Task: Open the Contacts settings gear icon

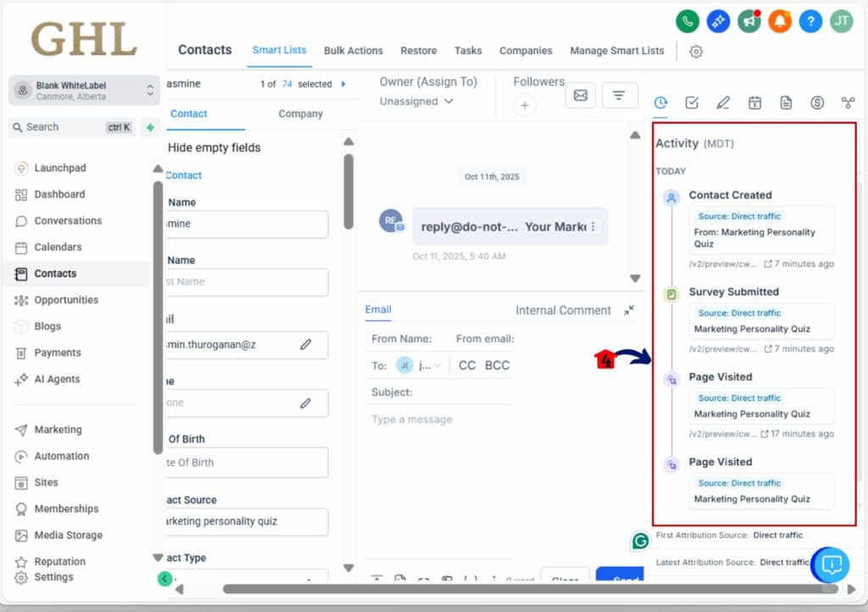Action: point(696,52)
